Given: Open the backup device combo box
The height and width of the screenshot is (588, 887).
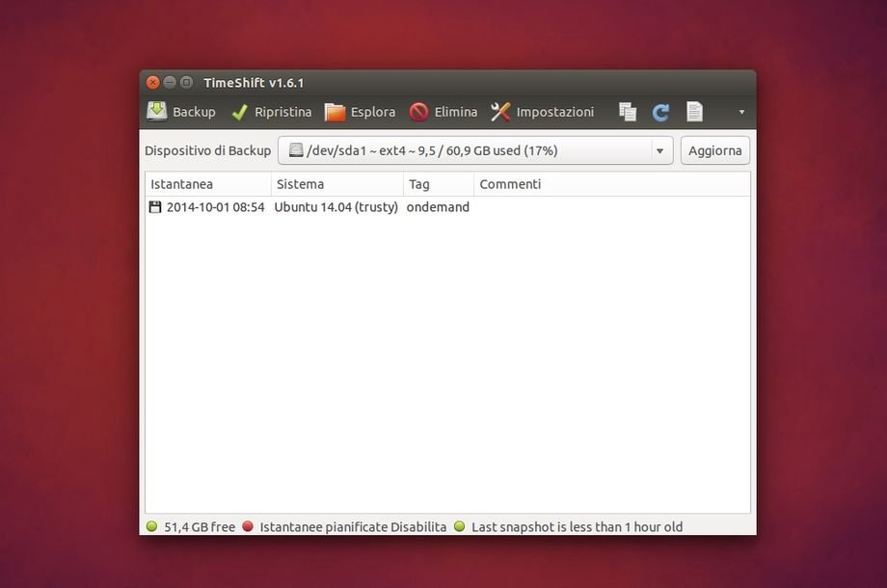Looking at the screenshot, I should [x=475, y=150].
